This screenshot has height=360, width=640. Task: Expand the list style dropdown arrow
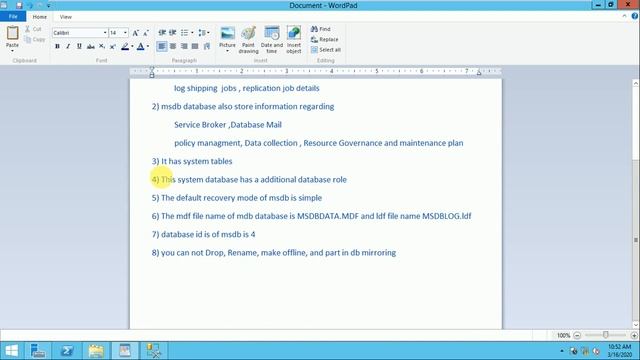(x=192, y=33)
